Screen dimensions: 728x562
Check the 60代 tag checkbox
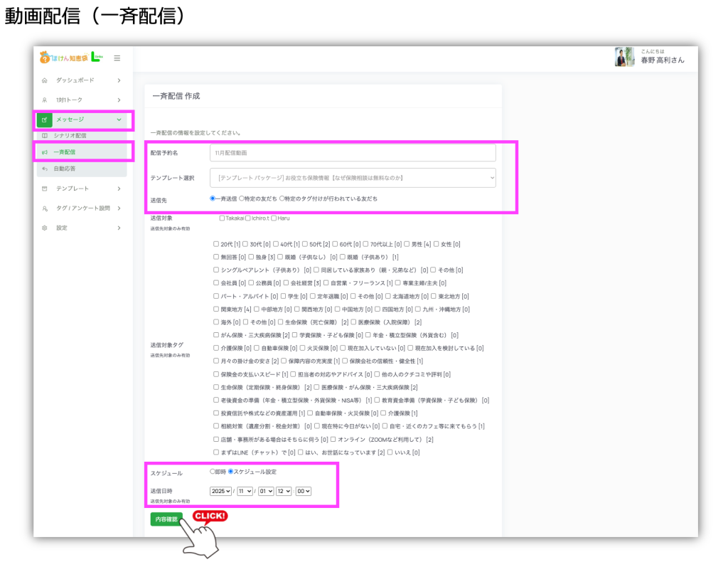coord(335,244)
